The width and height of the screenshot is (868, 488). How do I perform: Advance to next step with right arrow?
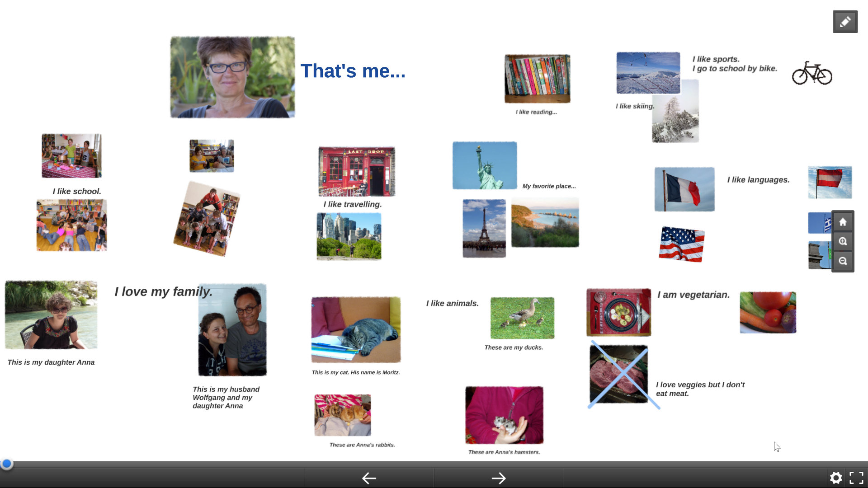pyautogui.click(x=498, y=478)
